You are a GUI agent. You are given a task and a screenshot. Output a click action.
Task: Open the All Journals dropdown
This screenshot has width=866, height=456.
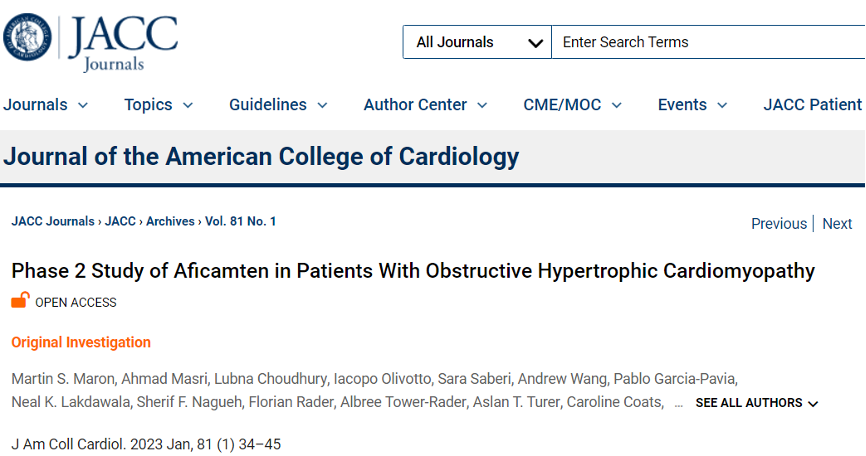click(x=477, y=42)
